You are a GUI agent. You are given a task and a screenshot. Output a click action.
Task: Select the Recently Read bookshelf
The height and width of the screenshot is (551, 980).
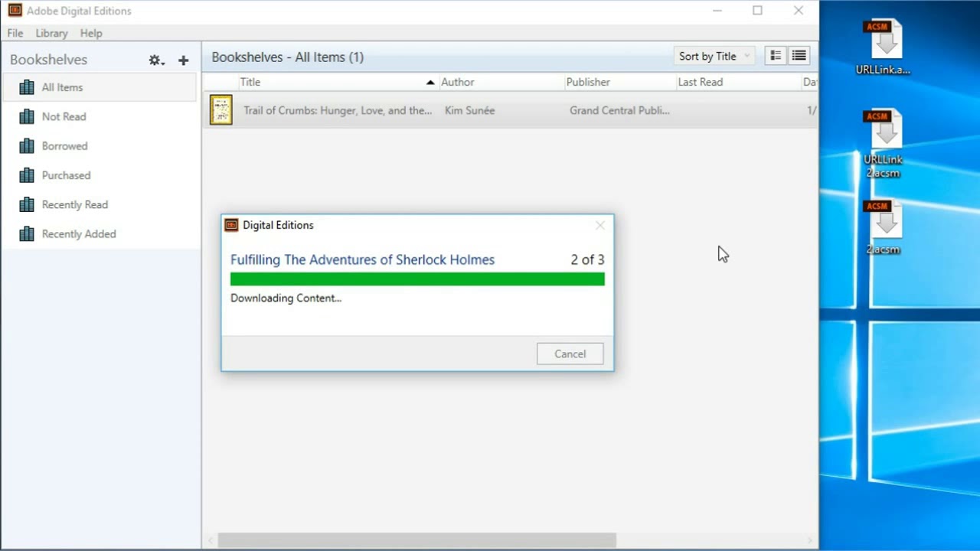100,204
